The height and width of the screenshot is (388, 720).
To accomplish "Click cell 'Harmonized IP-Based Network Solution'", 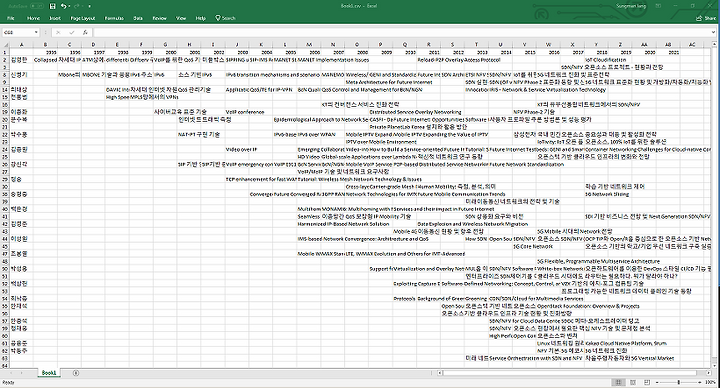I will click(343, 224).
